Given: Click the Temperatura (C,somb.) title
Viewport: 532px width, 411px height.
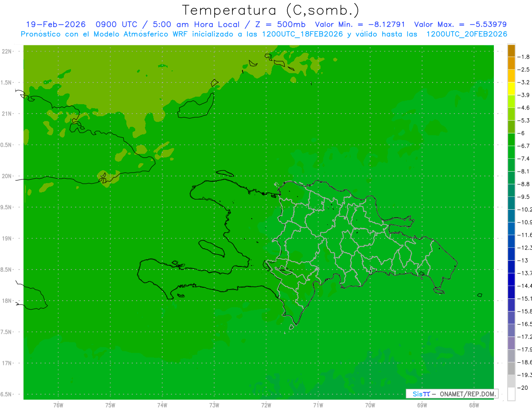Looking at the screenshot, I should (271, 10).
